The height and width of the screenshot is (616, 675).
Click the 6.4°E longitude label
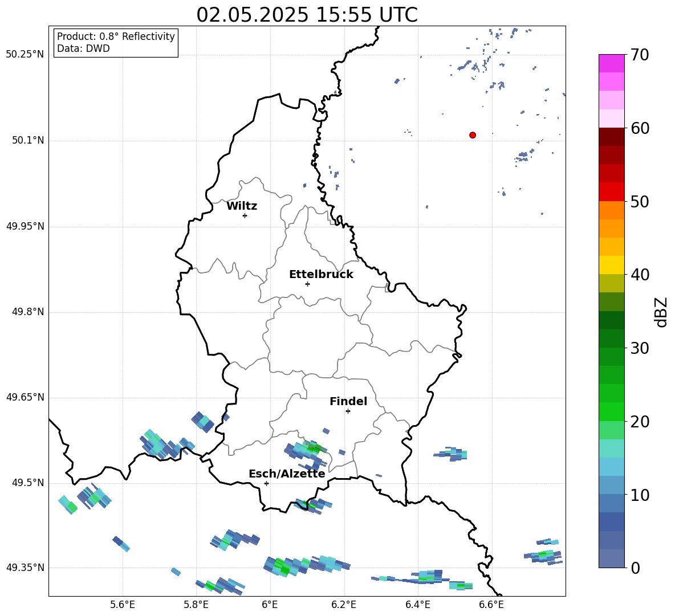coord(417,605)
